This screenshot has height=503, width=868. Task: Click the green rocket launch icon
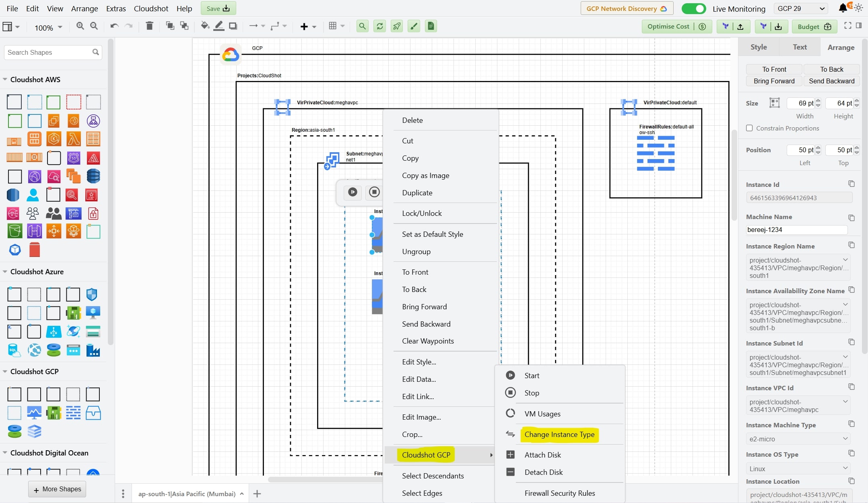click(x=397, y=26)
